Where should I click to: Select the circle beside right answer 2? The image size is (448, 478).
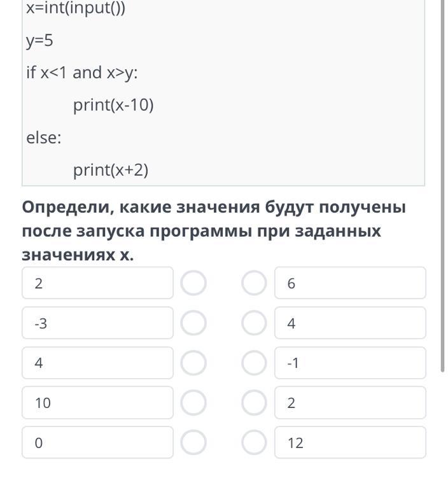click(254, 403)
